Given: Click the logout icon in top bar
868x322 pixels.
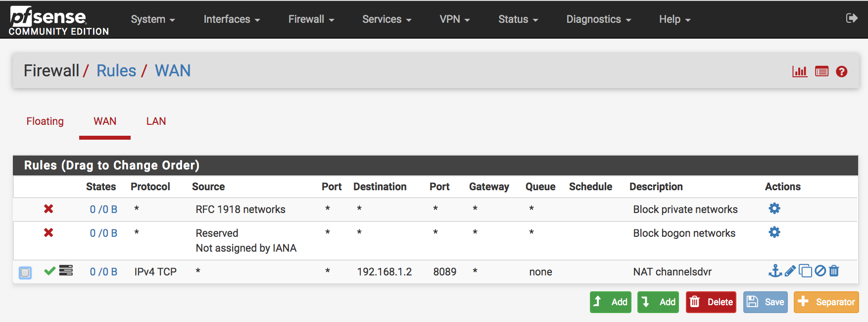Looking at the screenshot, I should click(x=852, y=18).
